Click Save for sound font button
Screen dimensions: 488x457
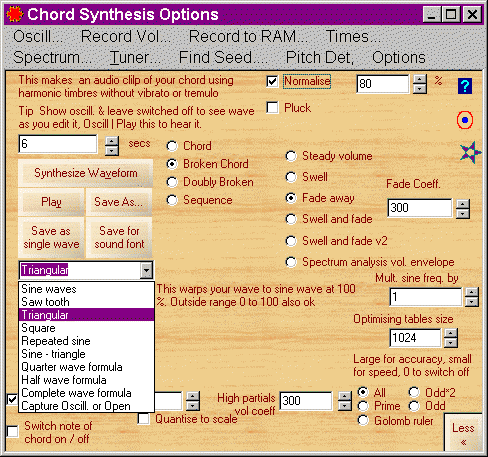click(x=119, y=237)
